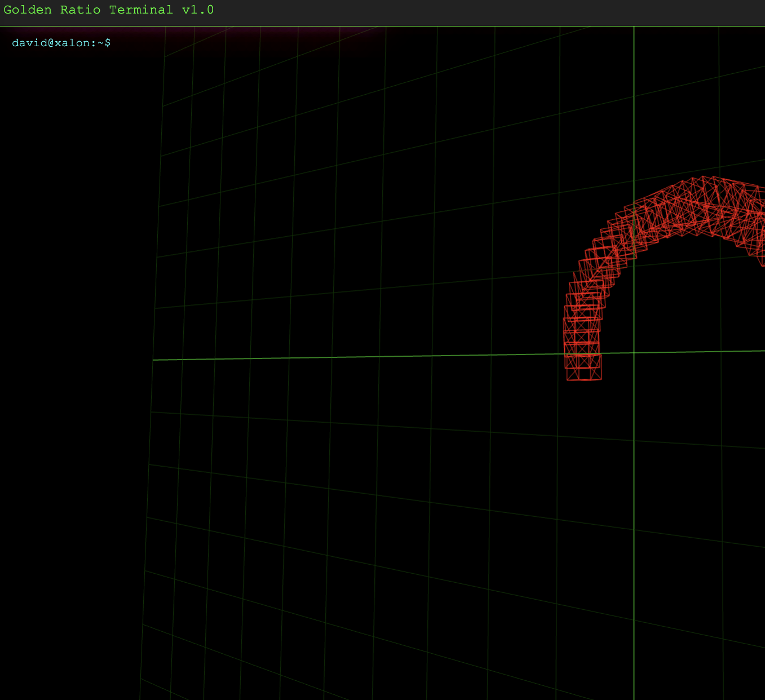The image size is (765, 700).
Task: Click bottom end of bright vertical axis
Action: tap(634, 696)
